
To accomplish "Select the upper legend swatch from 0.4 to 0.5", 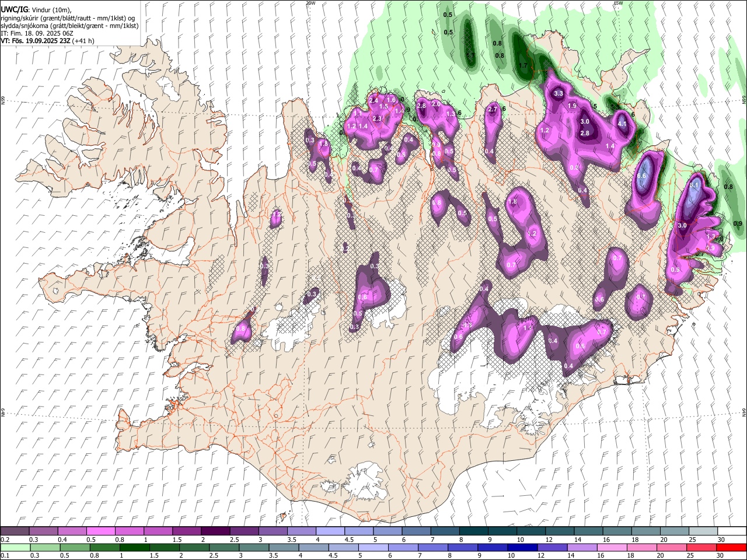I will 72,531.
